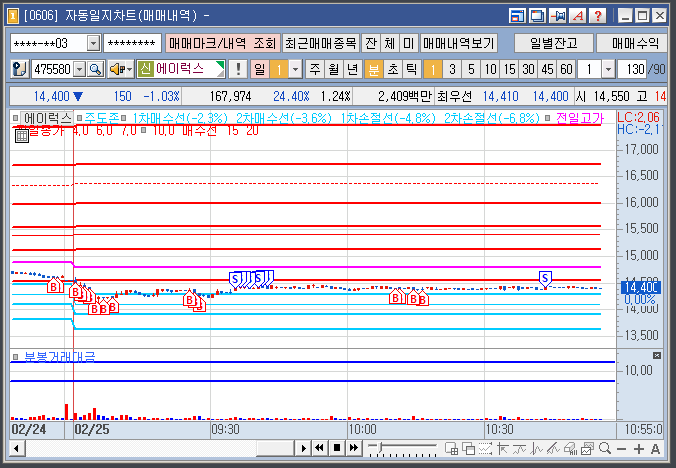Toggle the 초 second period button
The height and width of the screenshot is (468, 676).
[x=393, y=69]
